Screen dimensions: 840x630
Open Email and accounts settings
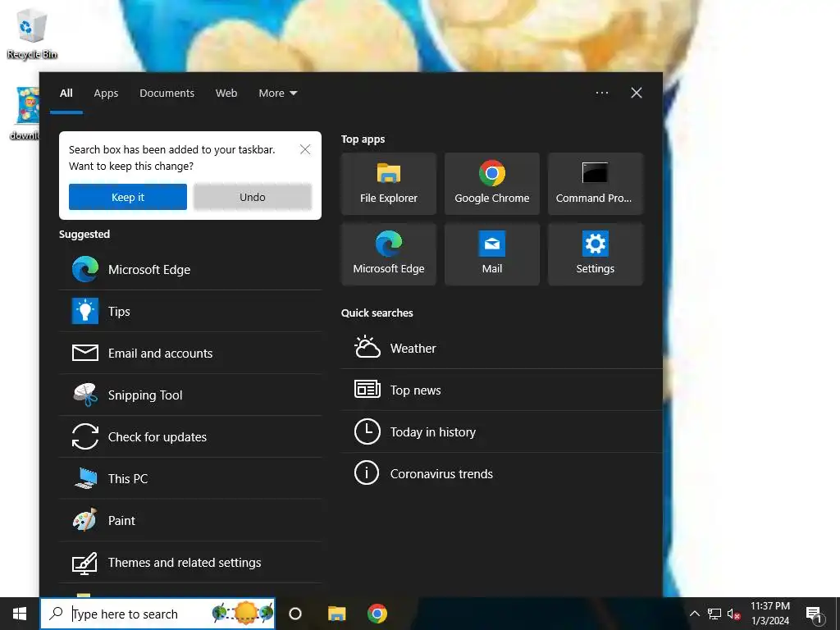tap(190, 353)
